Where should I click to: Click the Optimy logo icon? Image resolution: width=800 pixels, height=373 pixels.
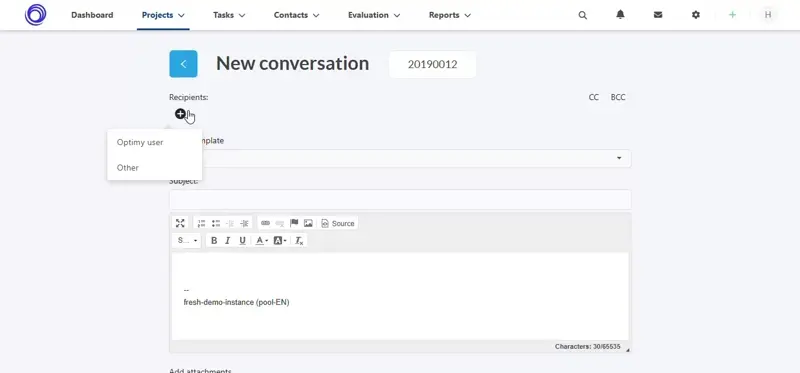click(36, 15)
